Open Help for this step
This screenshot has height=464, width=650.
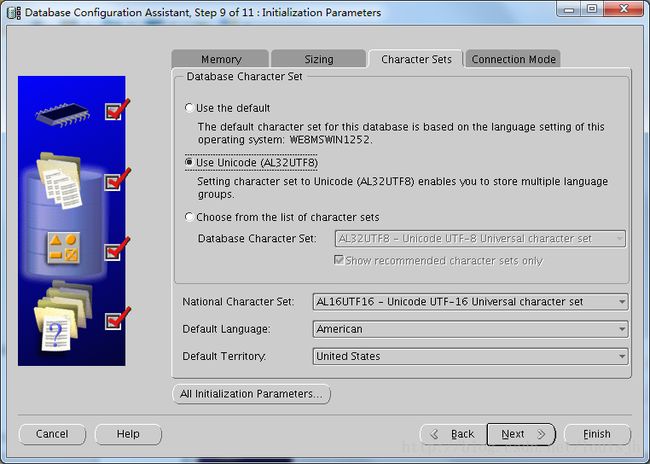coord(128,434)
